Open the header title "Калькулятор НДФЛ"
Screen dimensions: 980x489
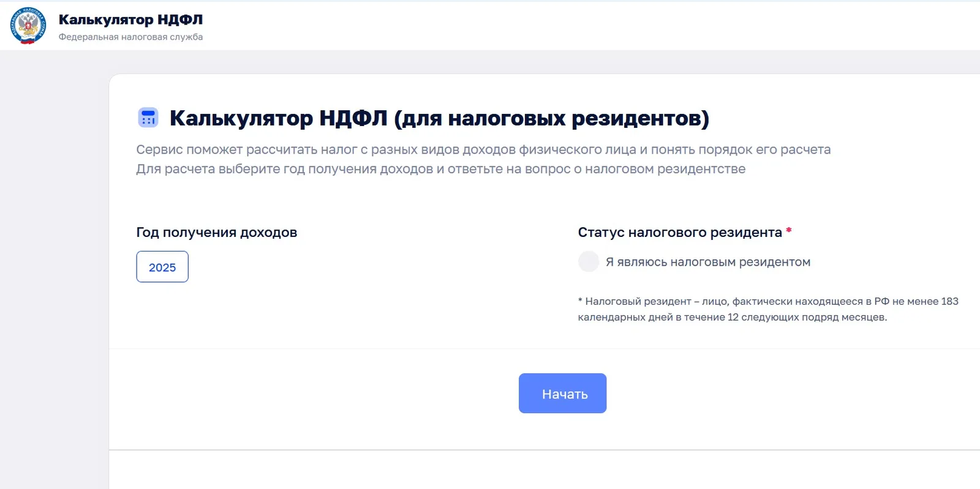(130, 20)
